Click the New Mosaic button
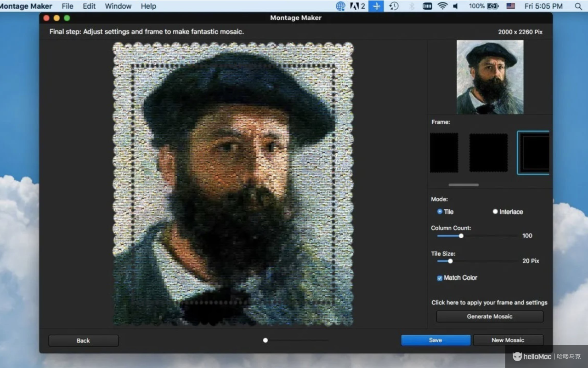Image resolution: width=588 pixels, height=368 pixels. pos(508,340)
